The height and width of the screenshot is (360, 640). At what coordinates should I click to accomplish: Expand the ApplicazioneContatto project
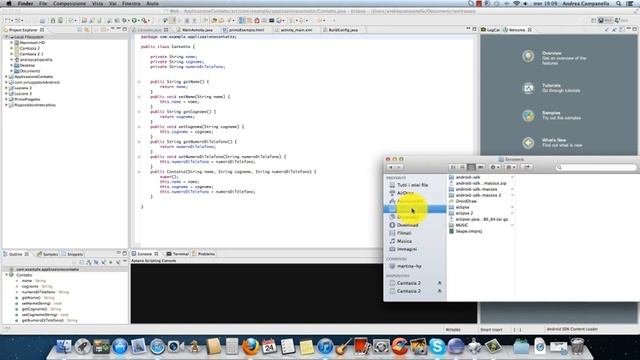pyautogui.click(x=6, y=77)
